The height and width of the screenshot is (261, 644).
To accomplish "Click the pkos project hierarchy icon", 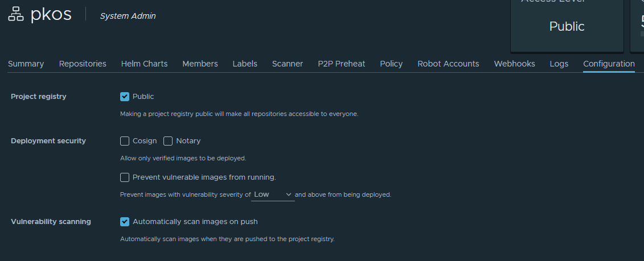I will coord(15,14).
